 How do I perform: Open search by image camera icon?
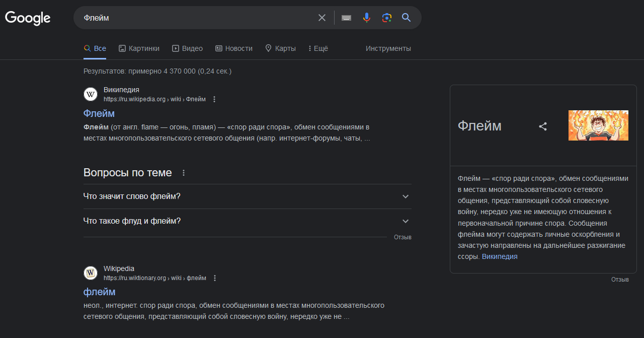386,18
